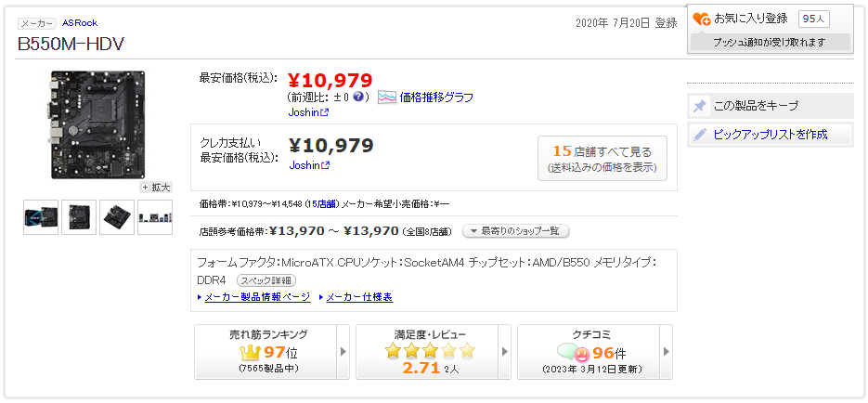Open the arrow beside satisfaction review
Image resolution: width=868 pixels, height=403 pixels.
pos(504,352)
